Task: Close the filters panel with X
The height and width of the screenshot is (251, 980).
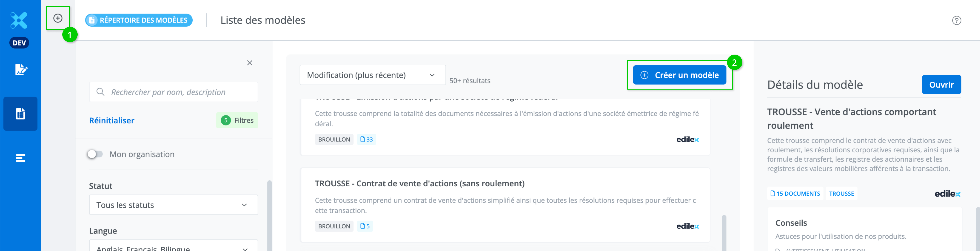Action: click(x=250, y=63)
